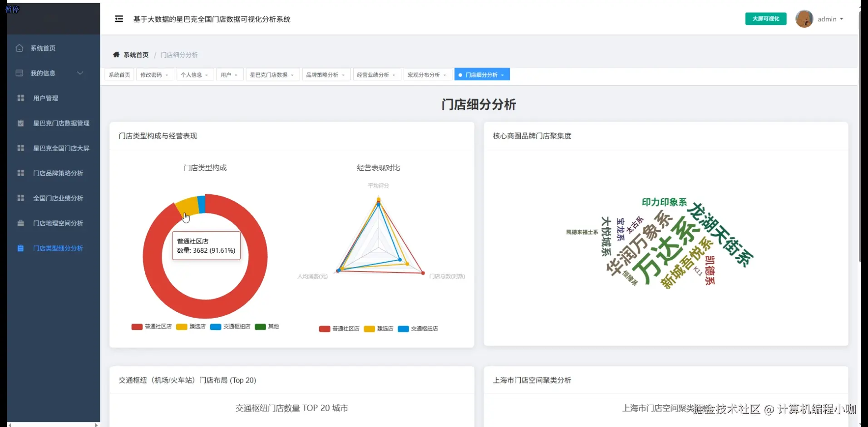868x427 pixels.
Task: Open 用户管理 from the sidebar
Action: (45, 98)
